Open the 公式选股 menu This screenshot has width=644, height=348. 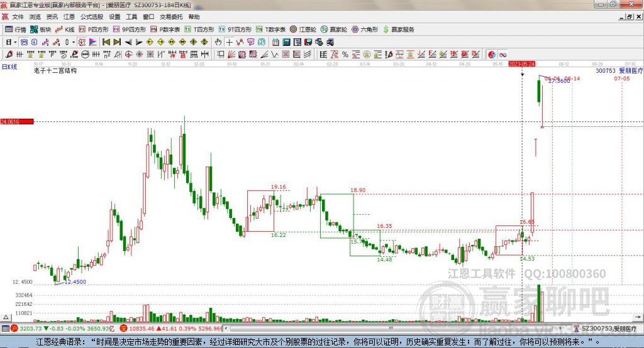click(x=92, y=17)
